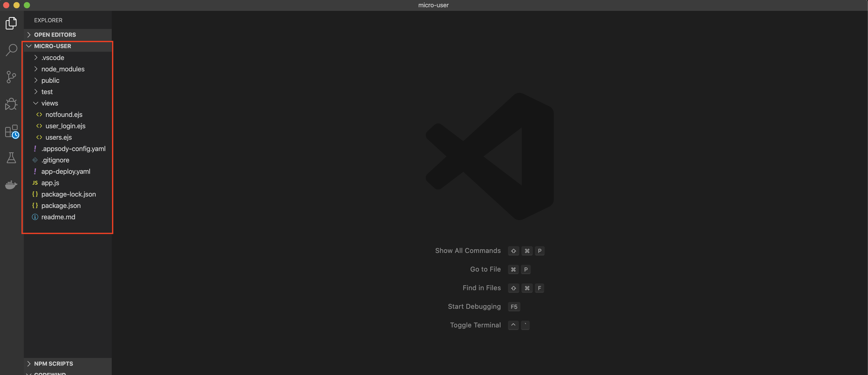
Task: Open the Docker whale icon view
Action: (x=11, y=185)
